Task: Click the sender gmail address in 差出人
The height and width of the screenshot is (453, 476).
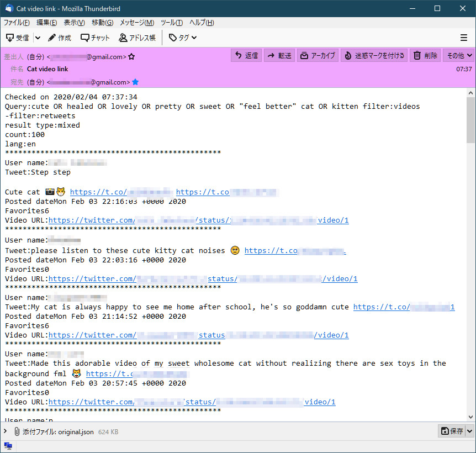Action: click(x=86, y=57)
